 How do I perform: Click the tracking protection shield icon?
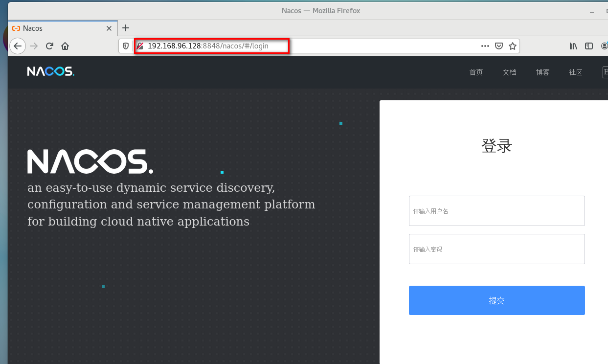pos(126,46)
